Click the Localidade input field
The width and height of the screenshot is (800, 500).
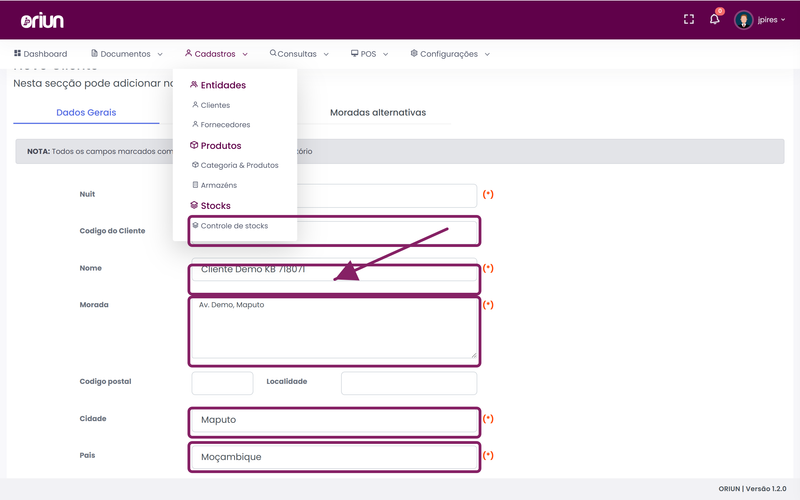[409, 383]
